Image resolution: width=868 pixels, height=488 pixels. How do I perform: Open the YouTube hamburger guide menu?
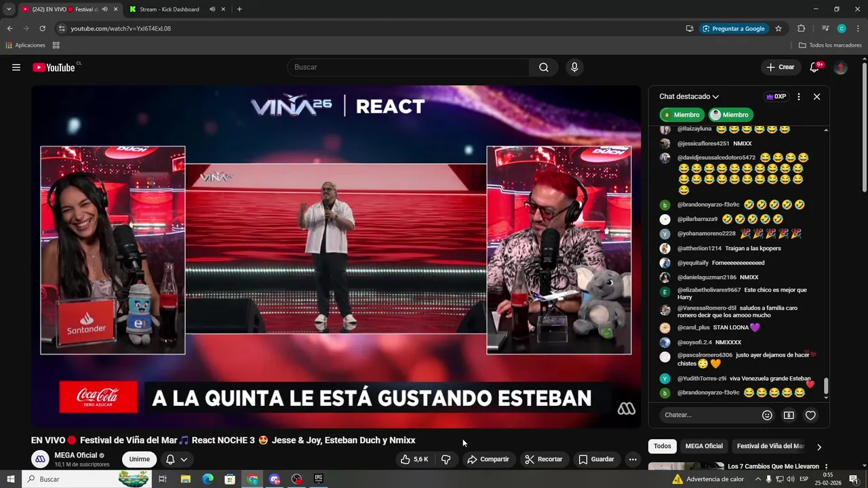pyautogui.click(x=16, y=67)
